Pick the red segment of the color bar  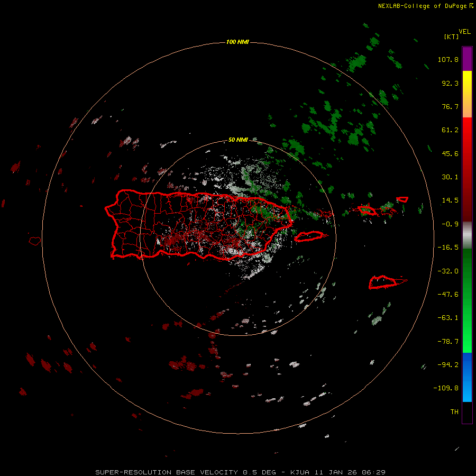pyautogui.click(x=467, y=169)
